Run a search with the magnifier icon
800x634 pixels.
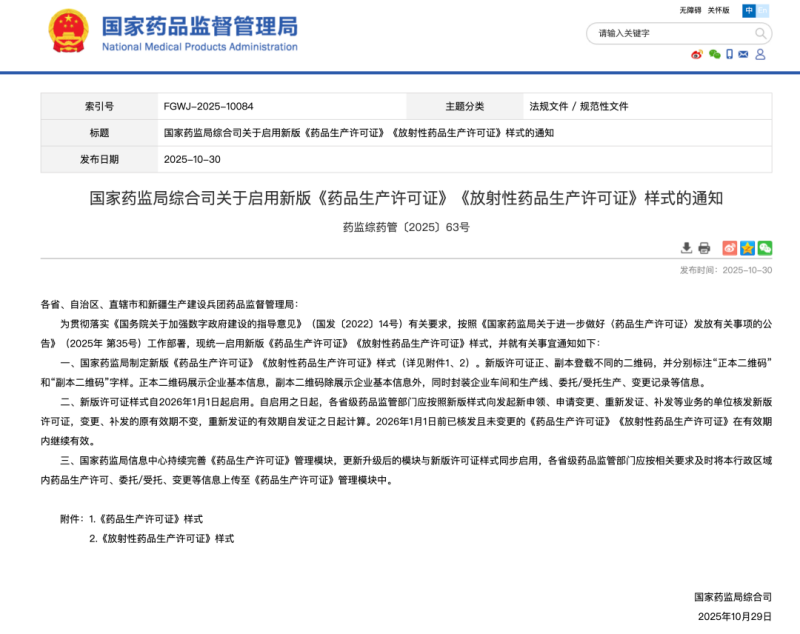tap(761, 33)
